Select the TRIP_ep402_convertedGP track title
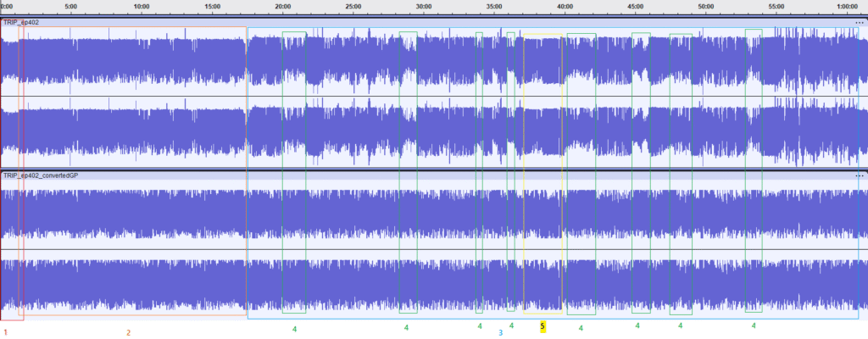 click(41, 175)
